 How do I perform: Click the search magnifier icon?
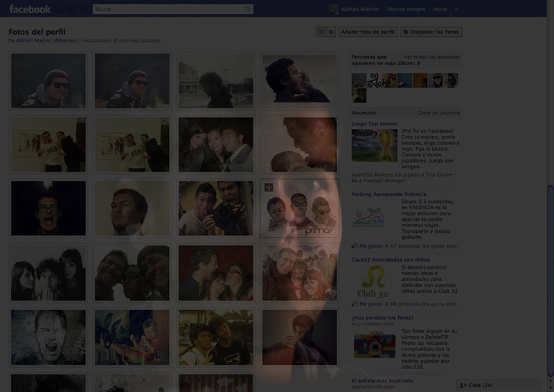click(x=248, y=10)
